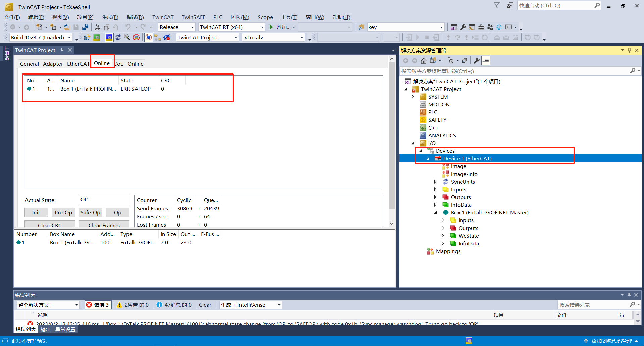Screen dimensions: 644x346
Task: Toggle the Show Online Data icon
Action: (x=149, y=37)
